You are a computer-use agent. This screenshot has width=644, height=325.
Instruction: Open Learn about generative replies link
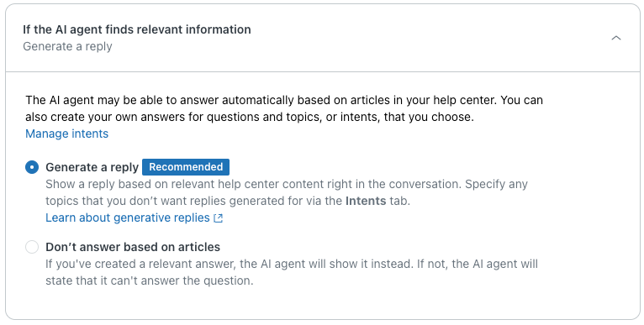[128, 218]
